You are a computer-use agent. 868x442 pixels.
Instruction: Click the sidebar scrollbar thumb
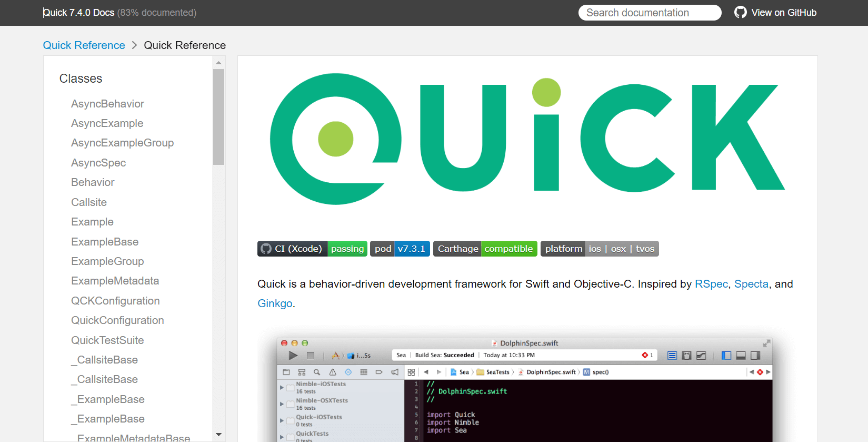218,116
